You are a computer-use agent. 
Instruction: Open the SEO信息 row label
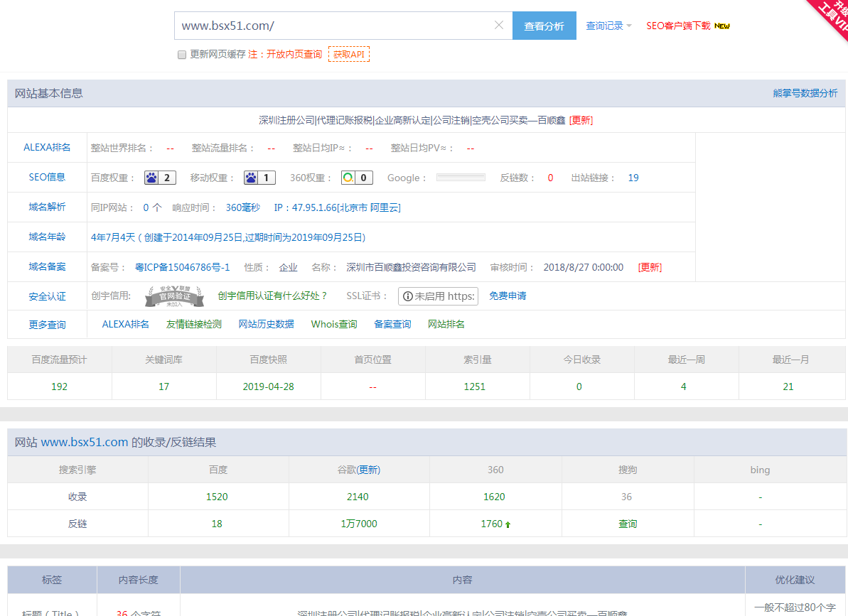click(x=47, y=177)
